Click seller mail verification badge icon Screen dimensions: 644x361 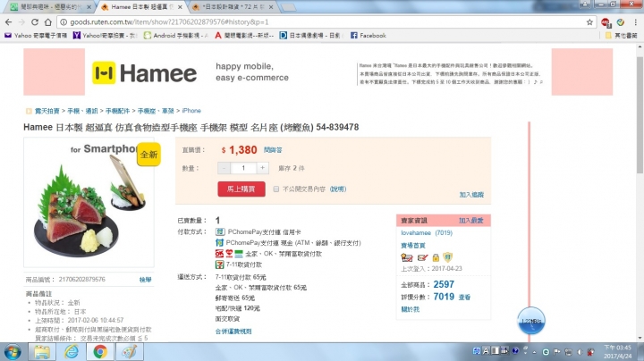422,257
